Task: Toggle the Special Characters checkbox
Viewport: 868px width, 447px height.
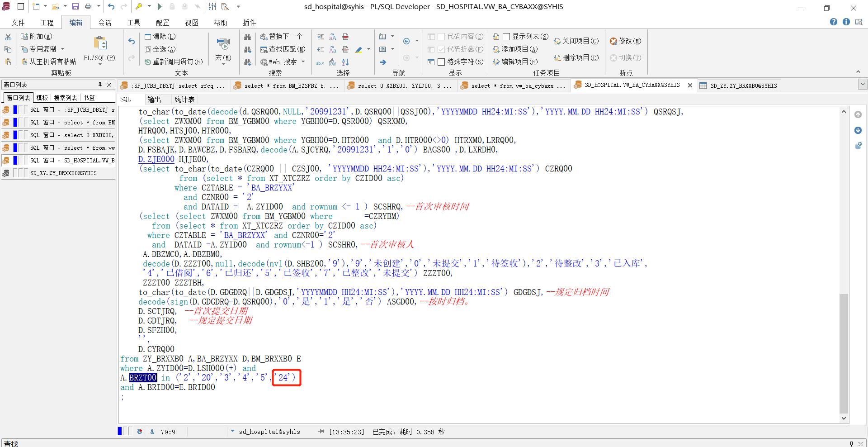Action: coord(442,62)
